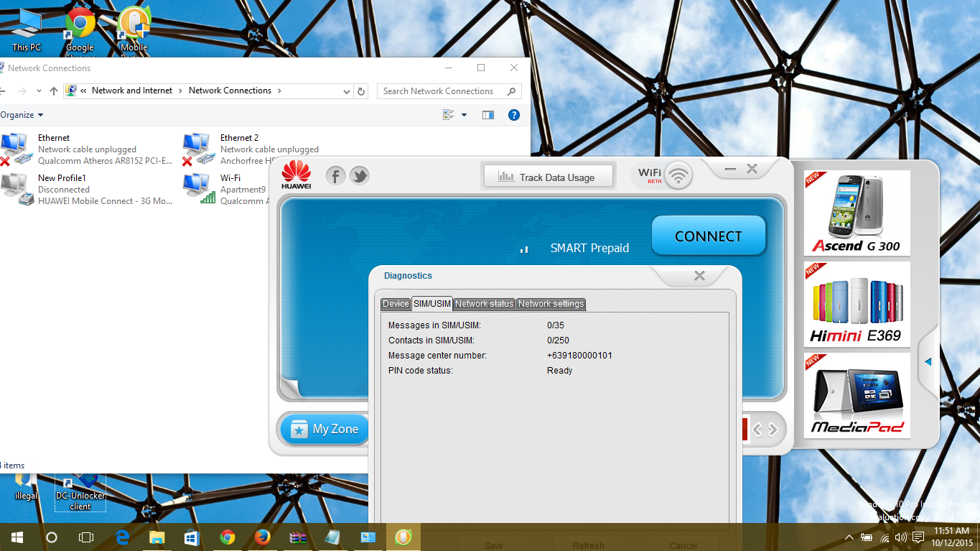980x551 pixels.
Task: Open the Help icon in Network Connections
Action: pyautogui.click(x=513, y=115)
